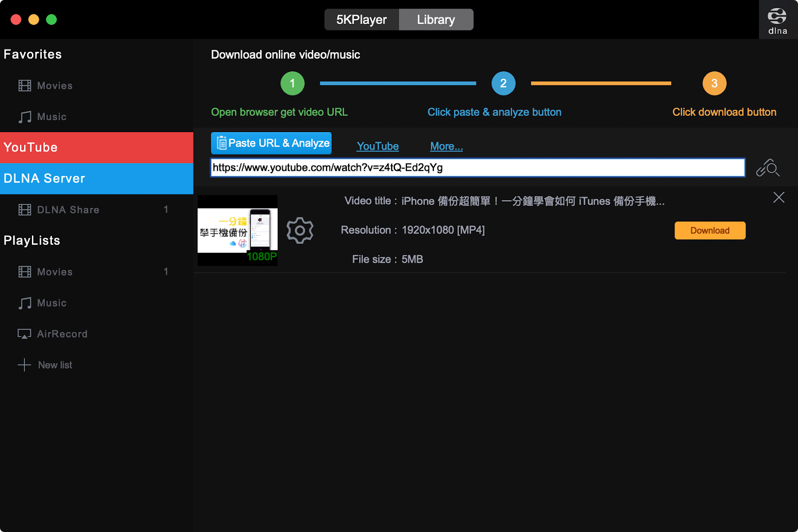Open video settings gear icon
This screenshot has width=798, height=532.
click(x=300, y=230)
